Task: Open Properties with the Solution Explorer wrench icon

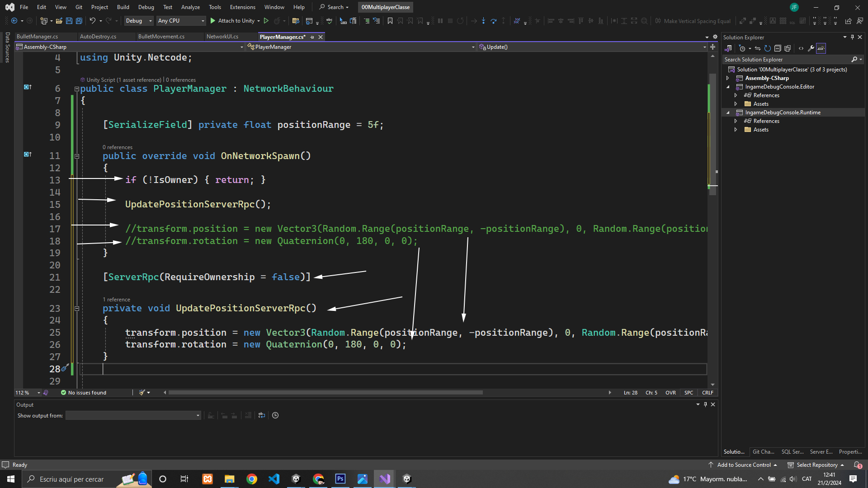Action: click(811, 48)
